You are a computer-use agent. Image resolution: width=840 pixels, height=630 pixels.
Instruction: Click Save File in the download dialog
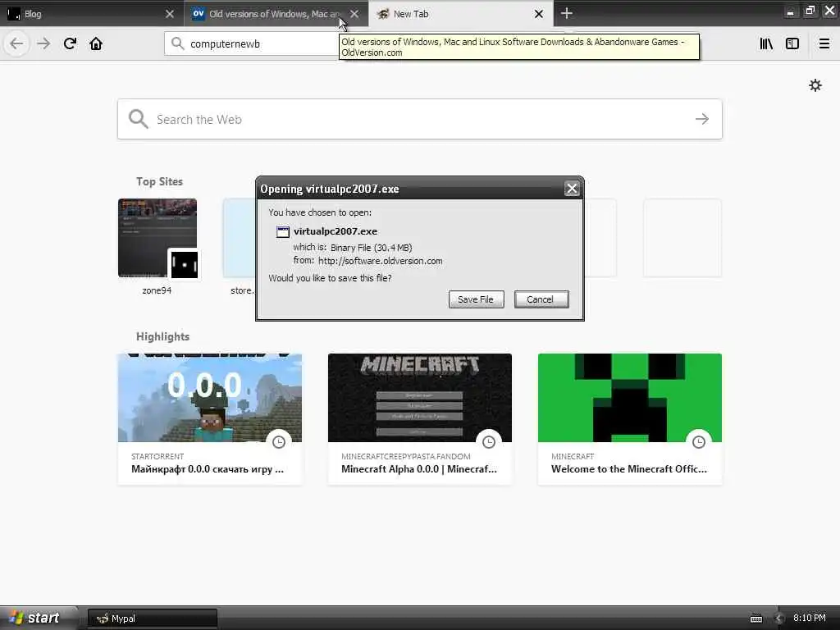(476, 299)
